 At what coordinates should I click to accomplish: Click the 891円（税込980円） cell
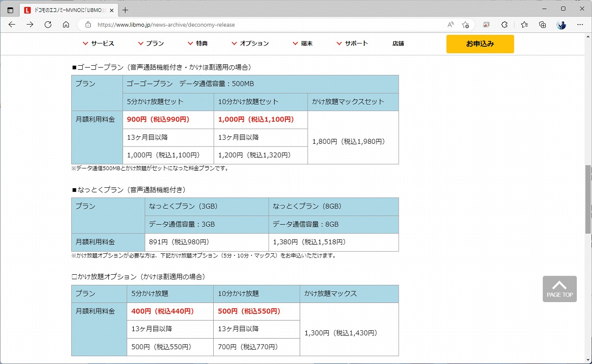point(207,242)
